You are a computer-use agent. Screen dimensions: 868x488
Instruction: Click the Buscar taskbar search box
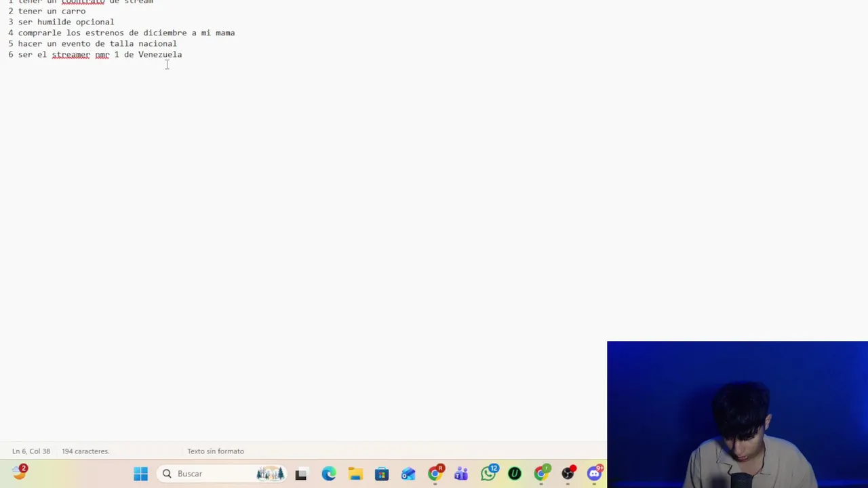222,474
